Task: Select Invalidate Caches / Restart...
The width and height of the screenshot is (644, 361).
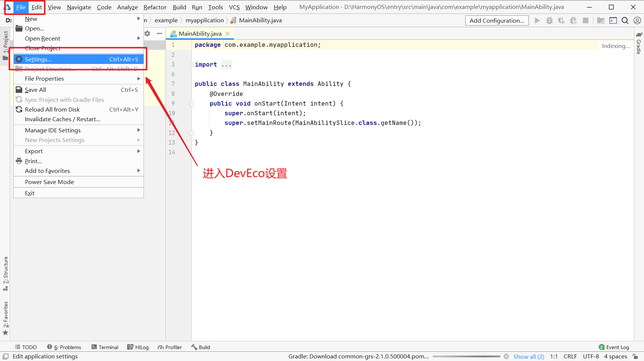Action: pos(78,119)
